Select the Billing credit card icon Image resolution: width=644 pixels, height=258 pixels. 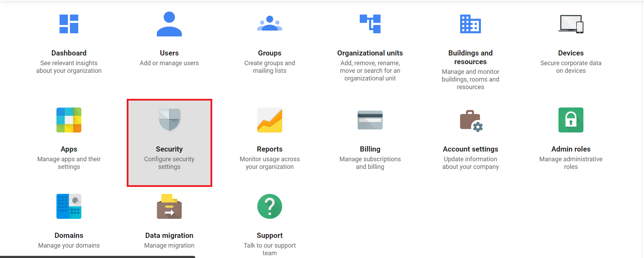coord(370,120)
